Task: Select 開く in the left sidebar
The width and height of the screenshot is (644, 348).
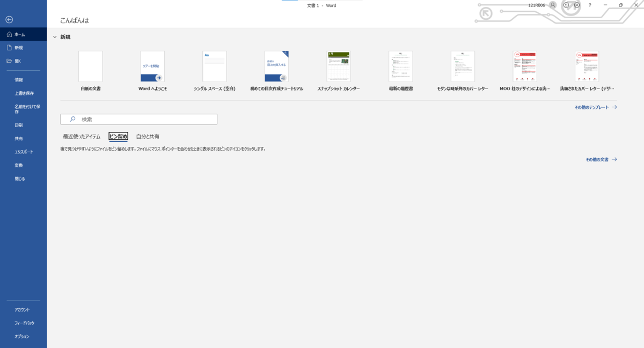Action: click(24, 61)
